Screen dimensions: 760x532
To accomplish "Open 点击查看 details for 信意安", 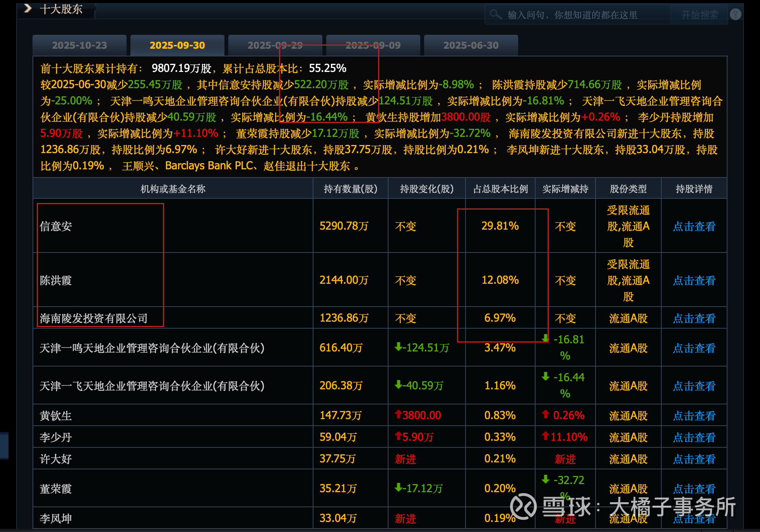I will point(694,226).
